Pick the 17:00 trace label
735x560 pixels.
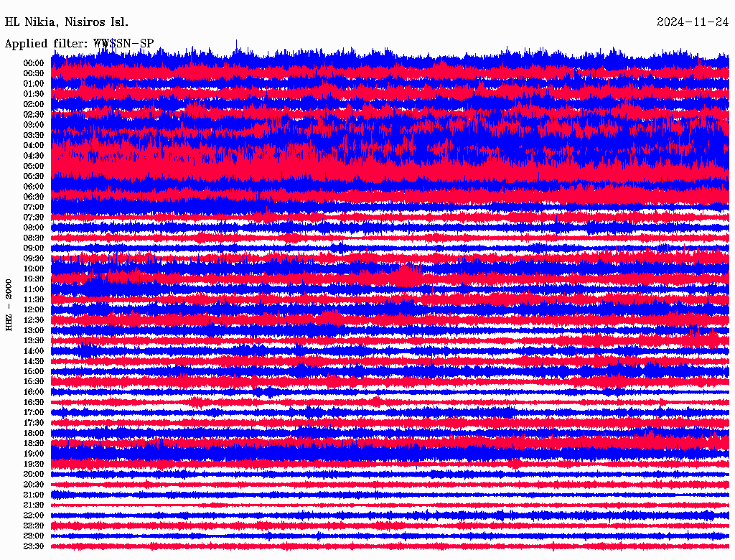34,412
